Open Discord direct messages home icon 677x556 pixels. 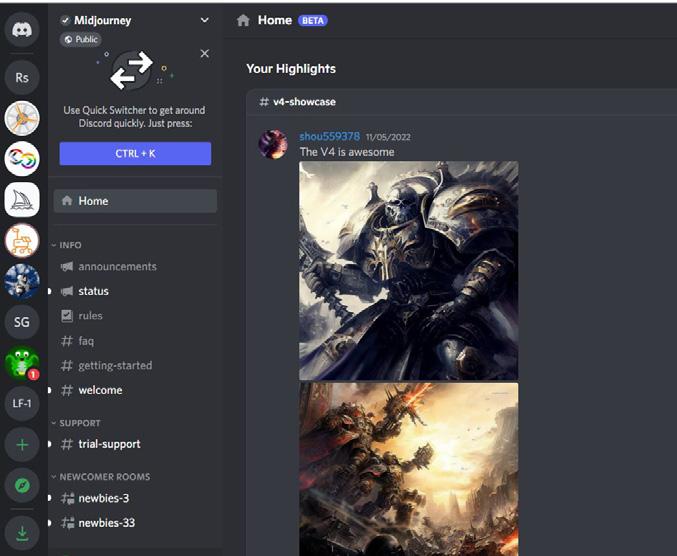point(22,30)
